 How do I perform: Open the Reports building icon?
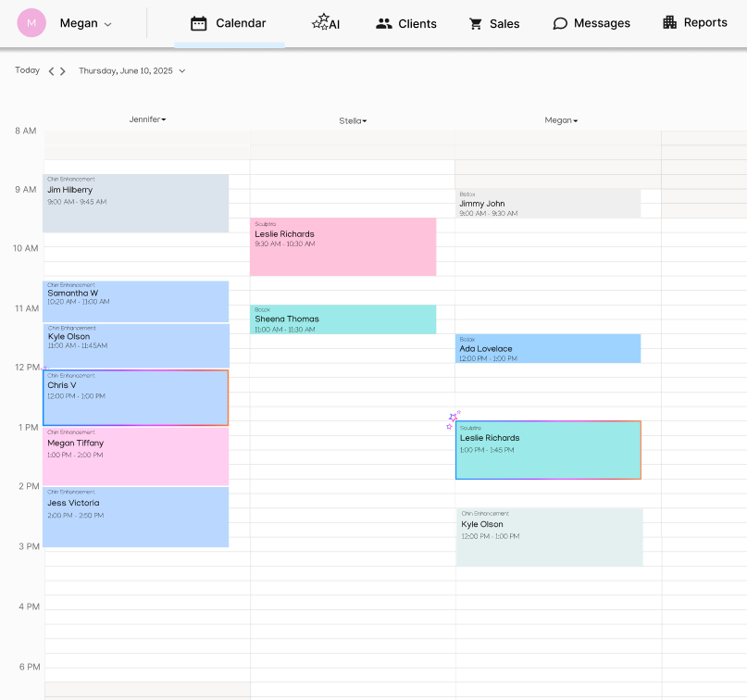(669, 22)
